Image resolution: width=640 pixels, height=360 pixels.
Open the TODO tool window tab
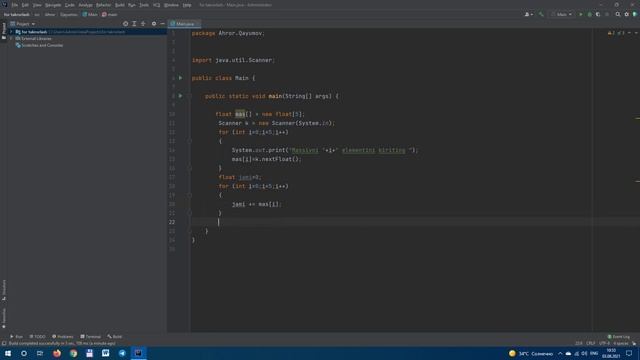point(37,337)
